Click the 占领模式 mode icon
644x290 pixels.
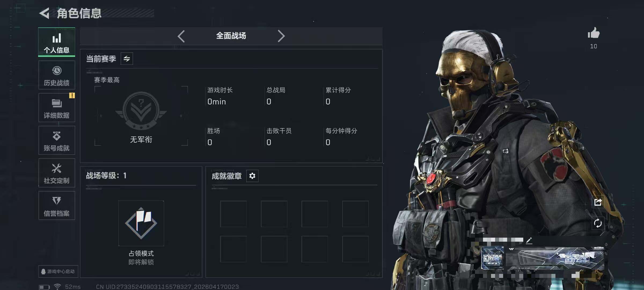click(x=141, y=223)
